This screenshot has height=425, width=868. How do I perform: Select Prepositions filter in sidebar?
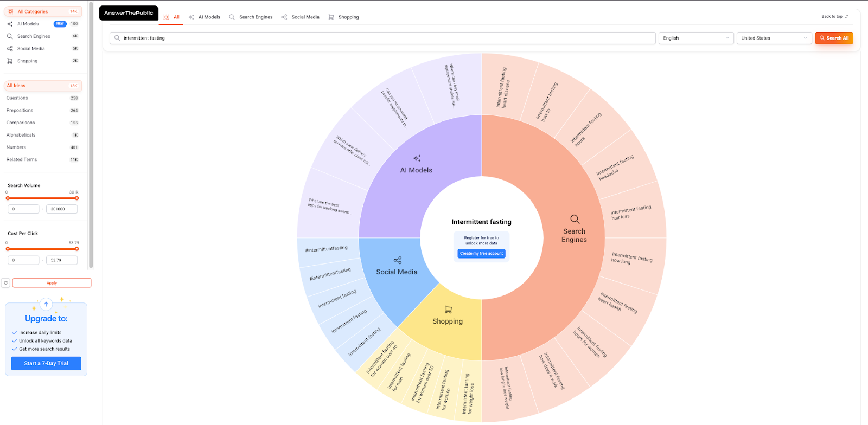[x=43, y=111]
